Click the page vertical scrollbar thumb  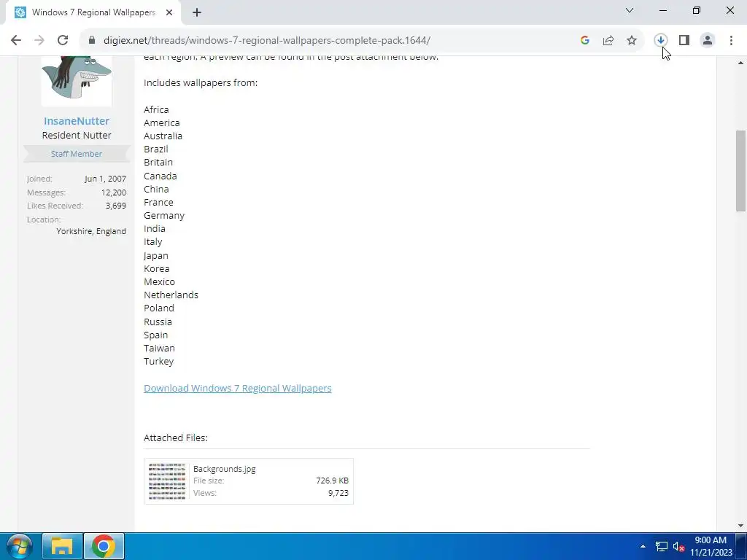[741, 171]
